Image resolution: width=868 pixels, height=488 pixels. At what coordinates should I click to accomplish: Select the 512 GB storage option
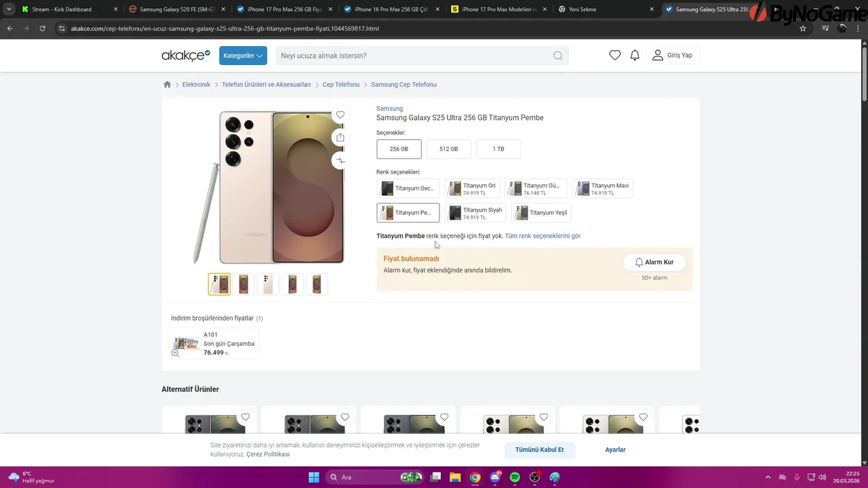coord(448,149)
